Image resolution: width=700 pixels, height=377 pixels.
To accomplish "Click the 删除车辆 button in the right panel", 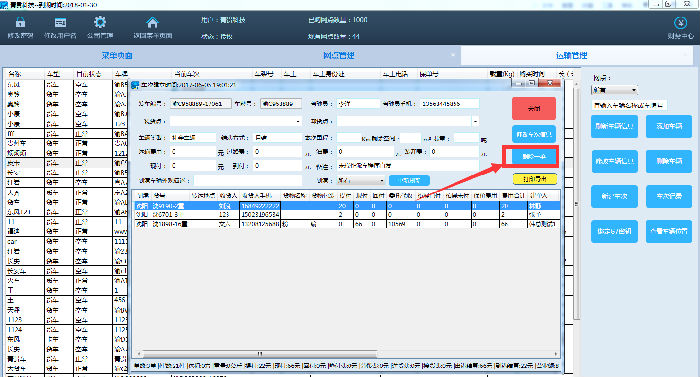I will [x=669, y=161].
